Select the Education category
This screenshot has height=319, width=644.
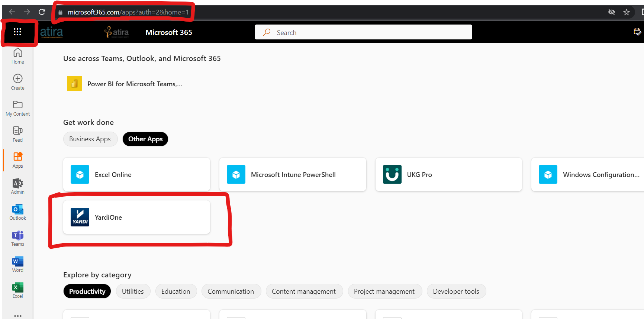coord(176,291)
